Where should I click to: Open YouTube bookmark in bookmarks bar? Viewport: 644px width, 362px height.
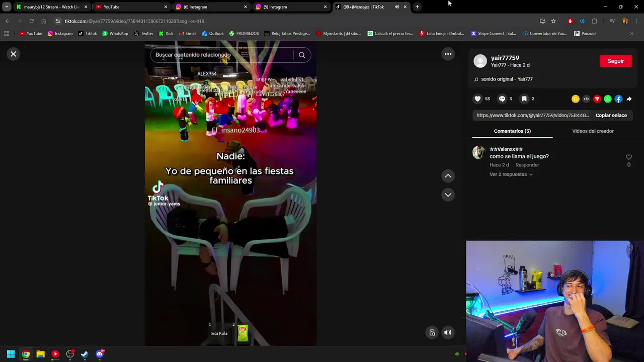31,34
